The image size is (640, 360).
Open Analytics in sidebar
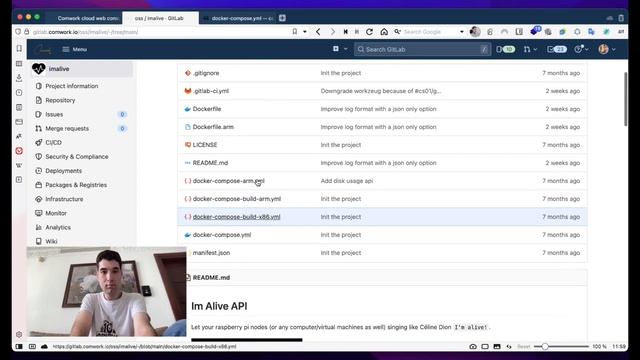click(58, 227)
